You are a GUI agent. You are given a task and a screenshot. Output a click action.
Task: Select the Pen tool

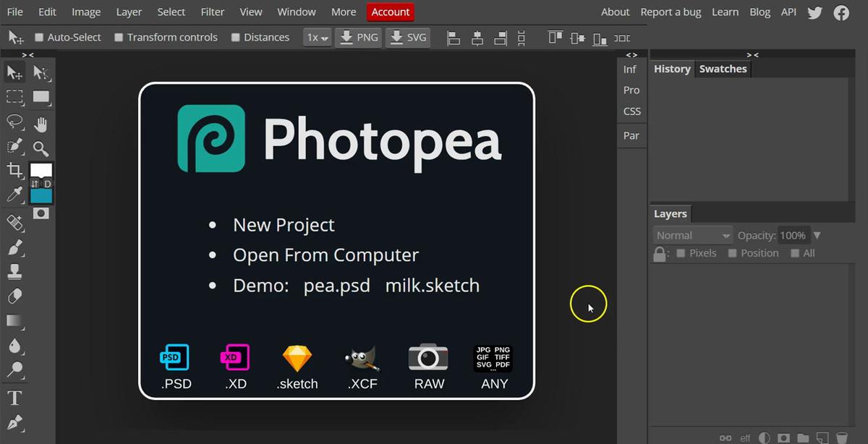tap(14, 423)
